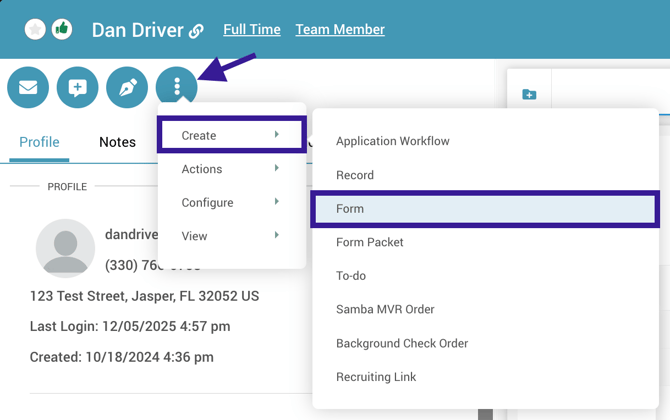Expand the Create submenu
This screenshot has height=420, width=670.
[x=231, y=135]
